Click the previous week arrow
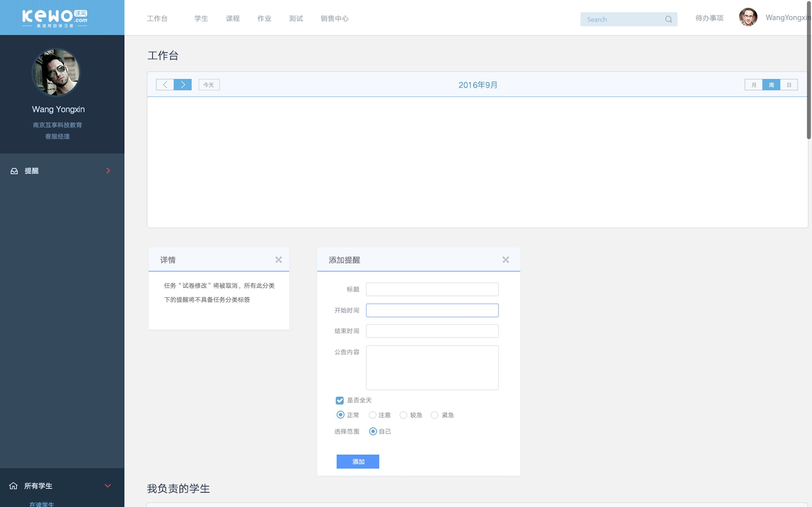Viewport: 812px width, 507px height. click(x=165, y=84)
